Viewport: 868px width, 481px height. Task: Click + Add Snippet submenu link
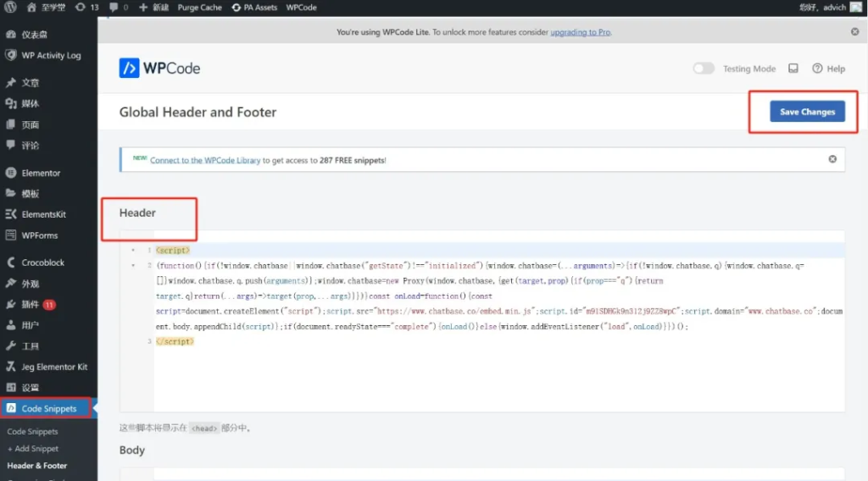(33, 448)
